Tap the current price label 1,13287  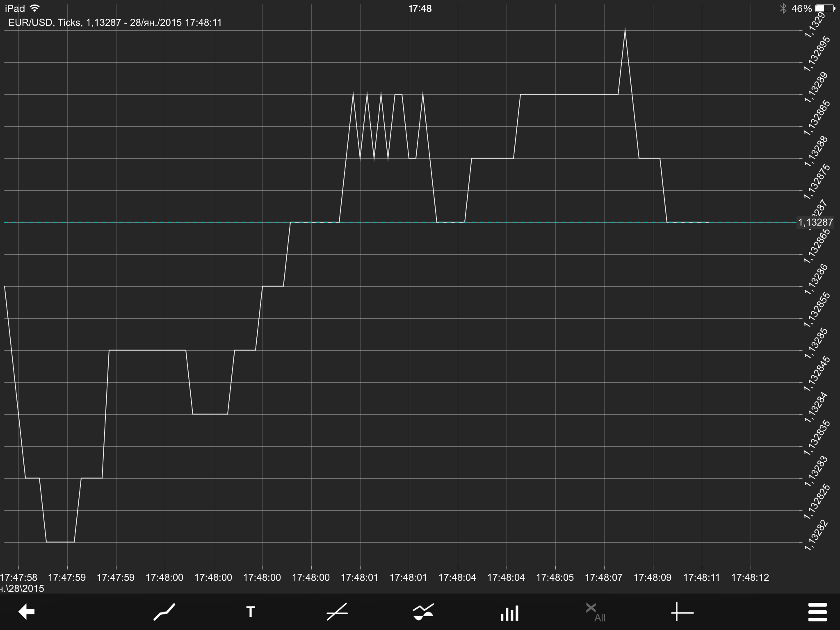click(x=815, y=222)
